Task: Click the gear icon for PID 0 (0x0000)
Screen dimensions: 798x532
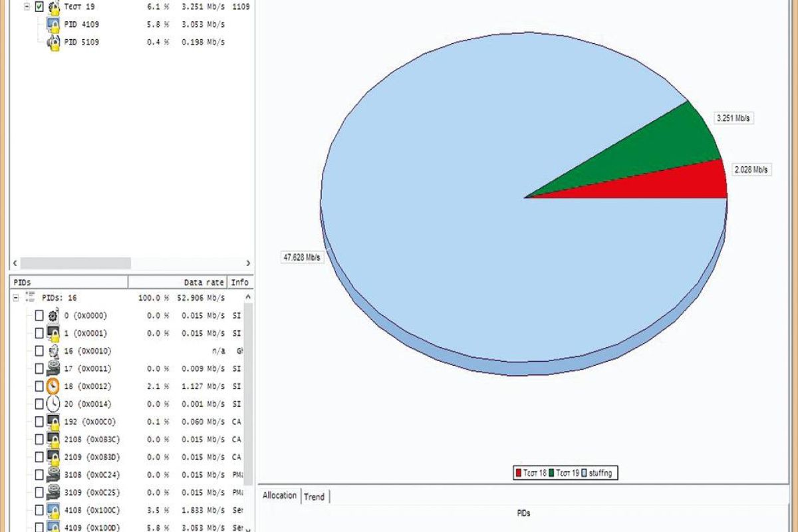Action: 54,316
